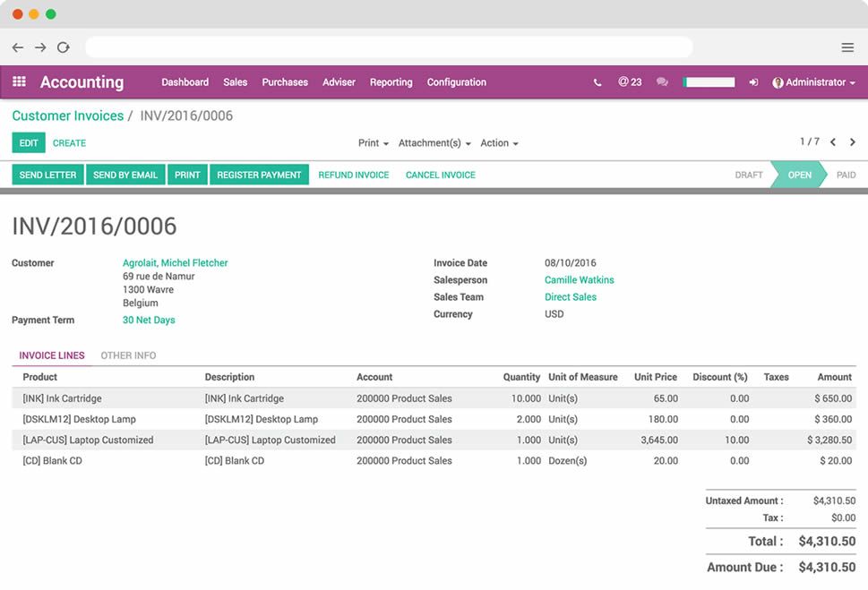Click the phone call icon in the header
The image size is (868, 590).
597,81
